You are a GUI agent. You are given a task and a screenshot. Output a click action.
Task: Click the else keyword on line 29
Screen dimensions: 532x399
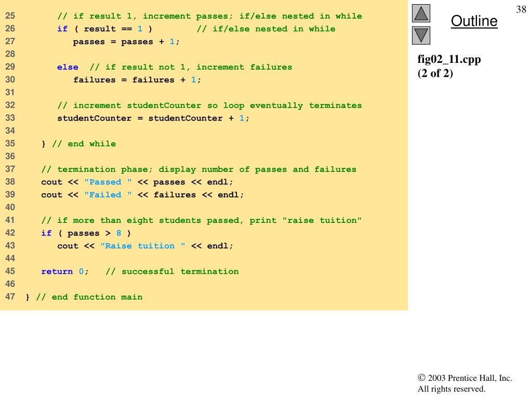point(68,67)
